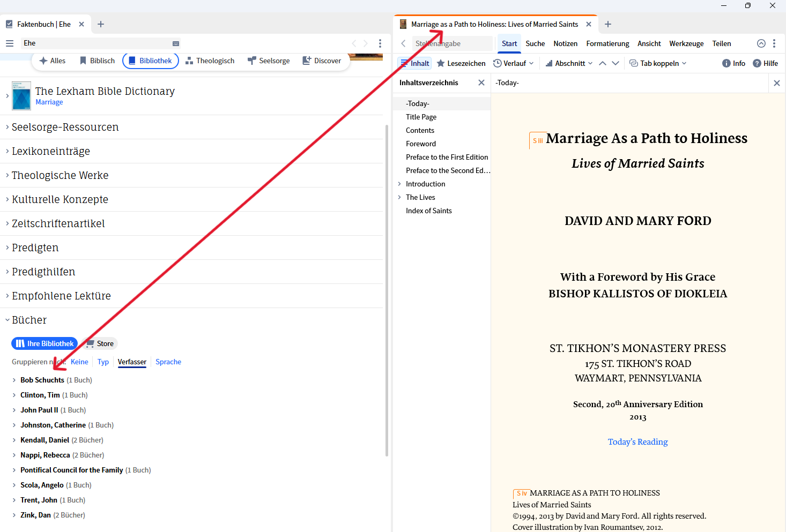Group books by Sprache
786x532 pixels.
tap(168, 362)
